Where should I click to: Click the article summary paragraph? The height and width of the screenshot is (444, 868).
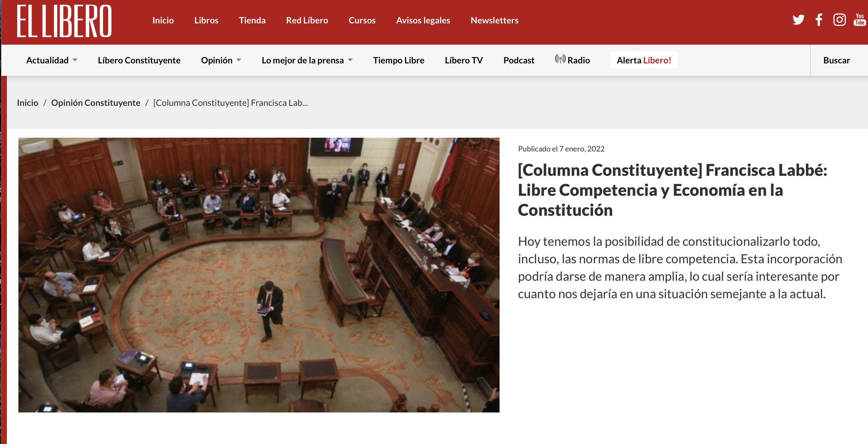(680, 268)
